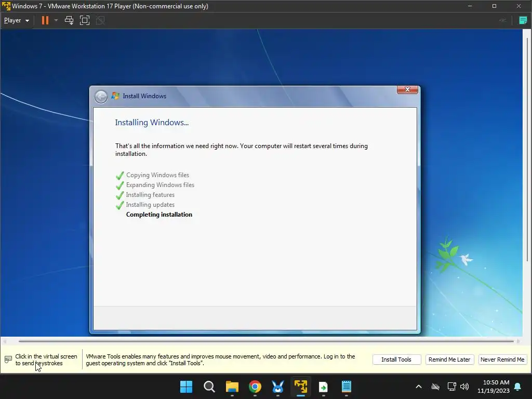
Task: Click the 'Expanding Windows files' step text
Action: tap(160, 185)
